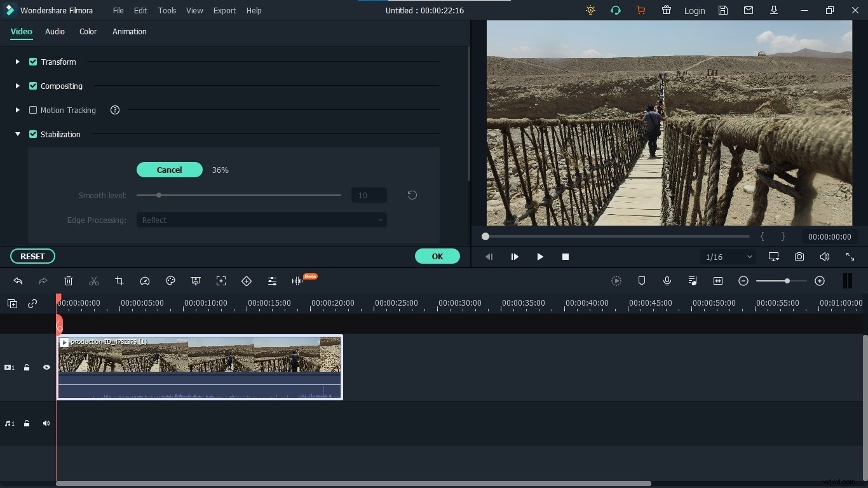Take a snapshot of the preview frame

[799, 257]
